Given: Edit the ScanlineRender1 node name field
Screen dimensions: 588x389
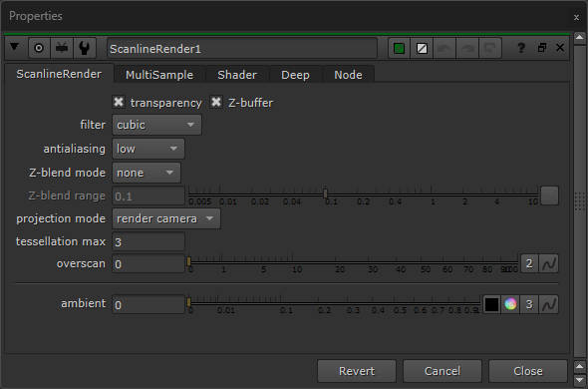Looking at the screenshot, I should (242, 49).
